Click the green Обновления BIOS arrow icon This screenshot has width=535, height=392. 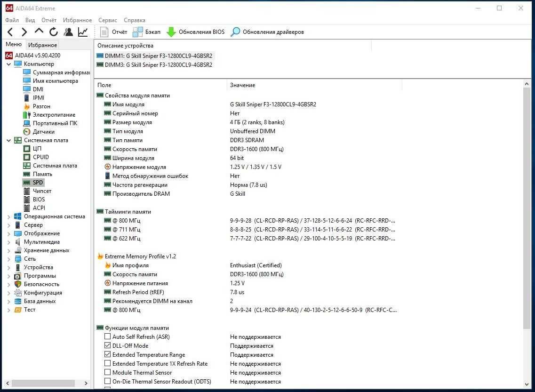171,32
